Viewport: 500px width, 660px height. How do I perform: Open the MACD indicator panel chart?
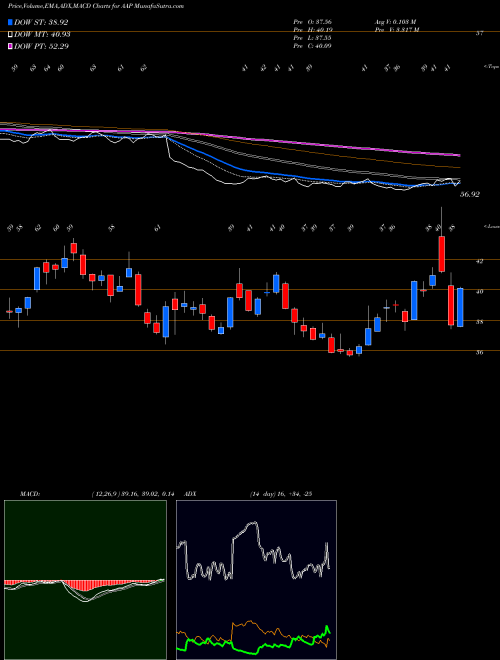85,580
